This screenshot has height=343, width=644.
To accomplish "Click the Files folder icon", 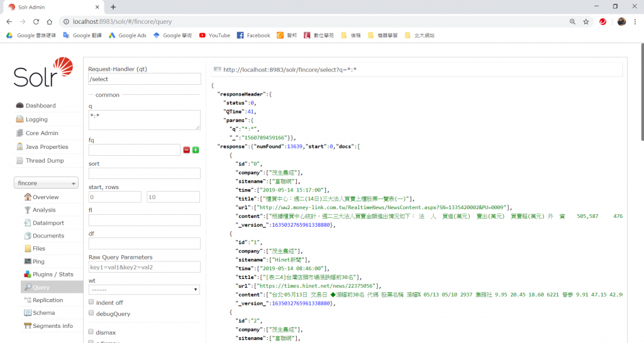I will [x=28, y=248].
